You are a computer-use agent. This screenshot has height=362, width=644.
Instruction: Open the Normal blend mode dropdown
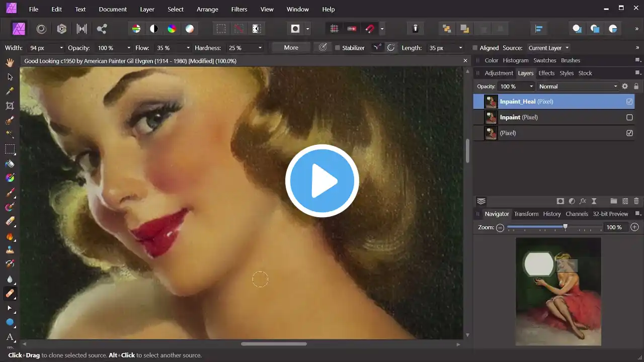point(578,86)
